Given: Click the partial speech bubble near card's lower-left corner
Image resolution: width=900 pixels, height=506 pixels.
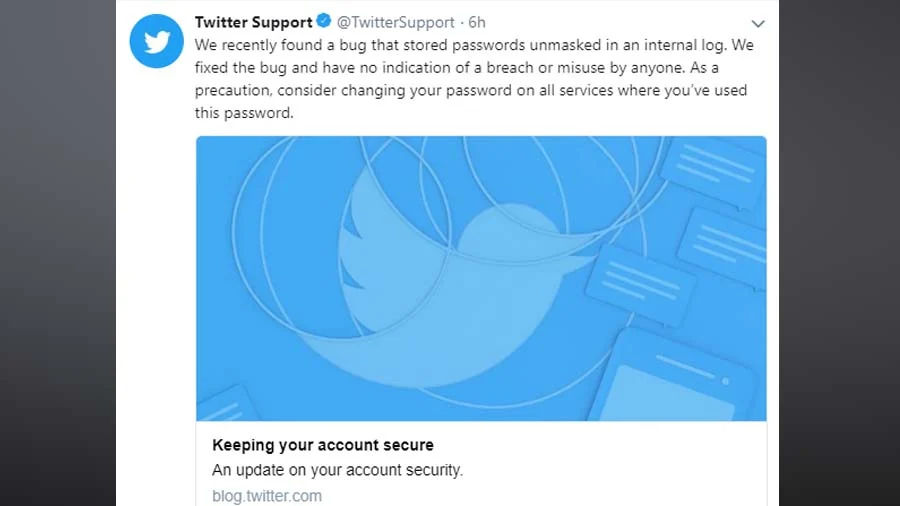Looking at the screenshot, I should tap(227, 404).
